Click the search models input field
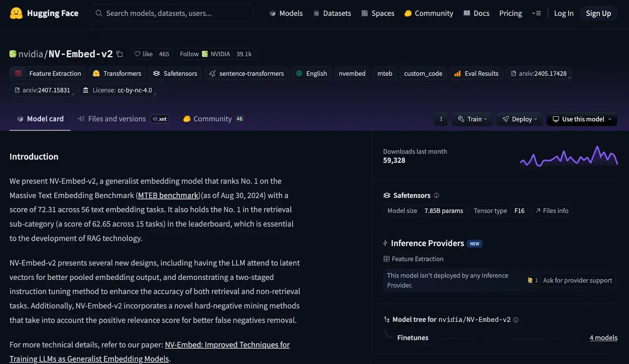 (x=171, y=13)
